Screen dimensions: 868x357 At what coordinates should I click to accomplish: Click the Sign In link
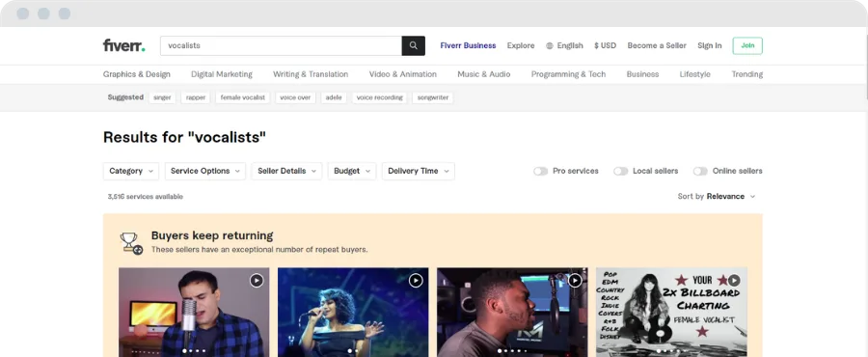[710, 46]
